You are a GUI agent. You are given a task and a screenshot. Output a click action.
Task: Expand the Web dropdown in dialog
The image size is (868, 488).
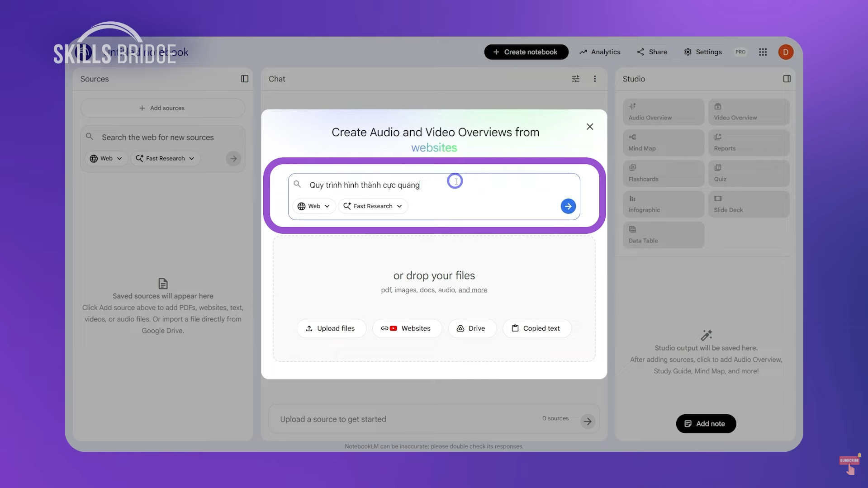pyautogui.click(x=314, y=206)
